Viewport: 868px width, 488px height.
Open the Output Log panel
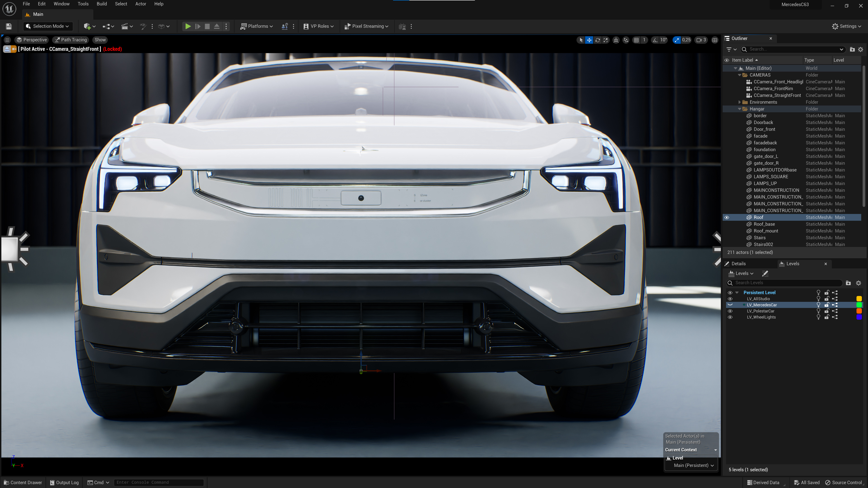coord(64,482)
